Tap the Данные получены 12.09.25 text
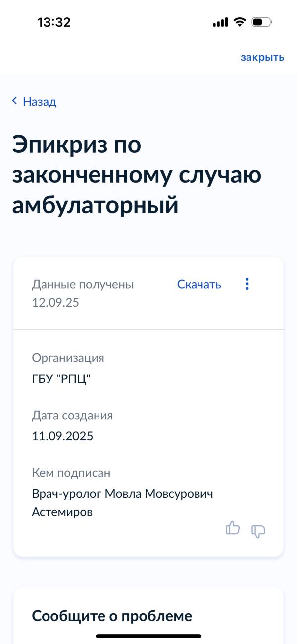The width and height of the screenshot is (297, 644). 83,293
